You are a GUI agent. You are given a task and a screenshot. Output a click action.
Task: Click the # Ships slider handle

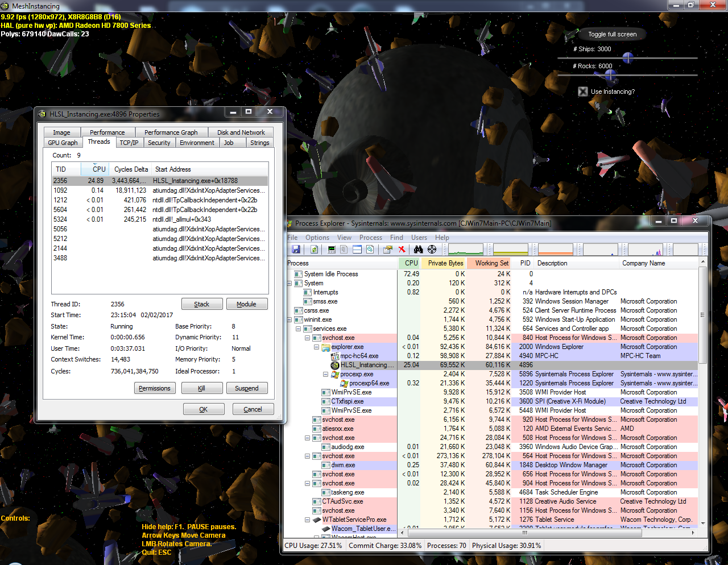tap(628, 57)
